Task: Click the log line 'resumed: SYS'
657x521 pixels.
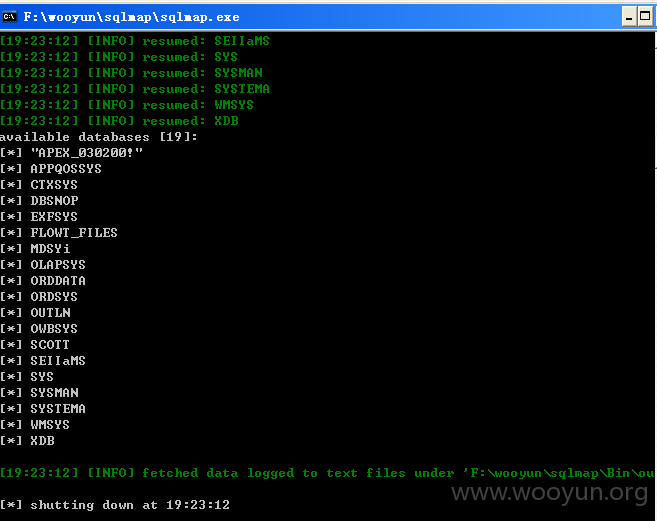Action: click(119, 57)
